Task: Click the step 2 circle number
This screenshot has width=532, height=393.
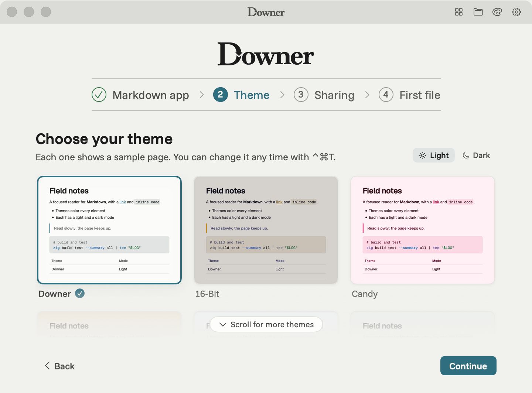Action: click(x=221, y=95)
